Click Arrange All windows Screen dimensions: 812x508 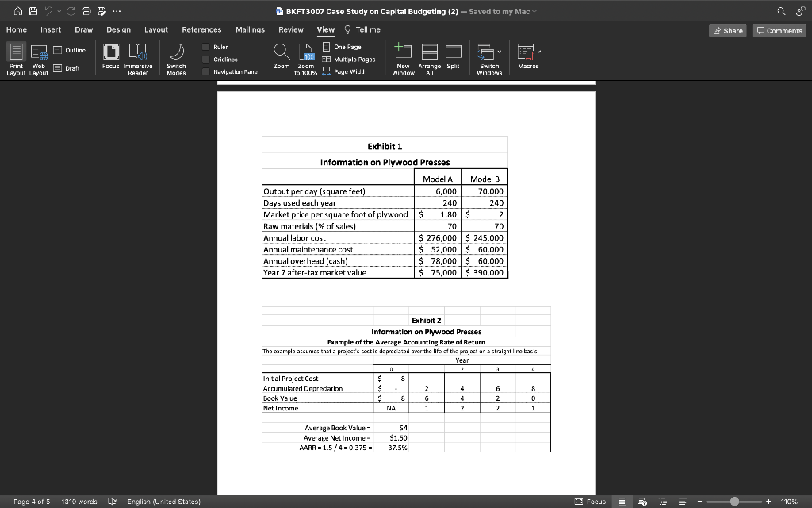429,59
